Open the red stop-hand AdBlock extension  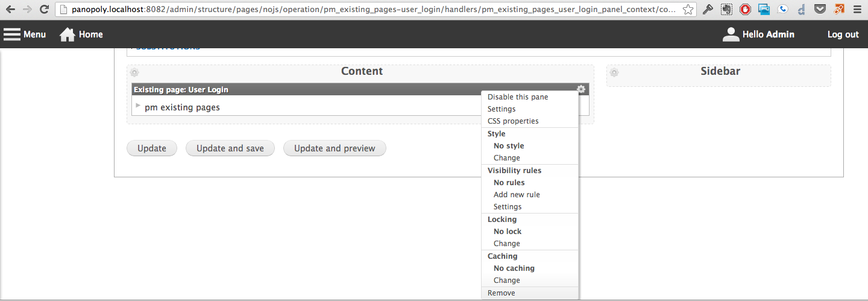coord(746,10)
